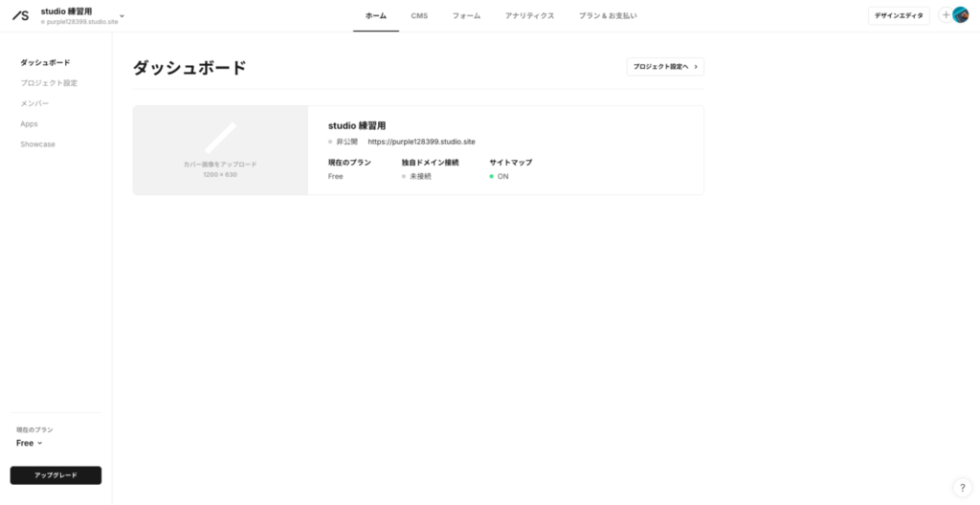
Task: Switch to the ホーム tab
Action: click(375, 15)
